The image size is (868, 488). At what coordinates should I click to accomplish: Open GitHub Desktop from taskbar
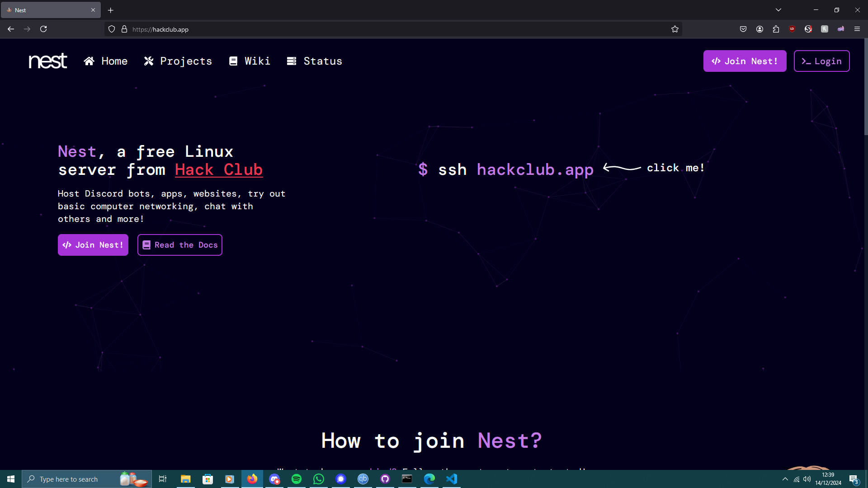tap(385, 479)
